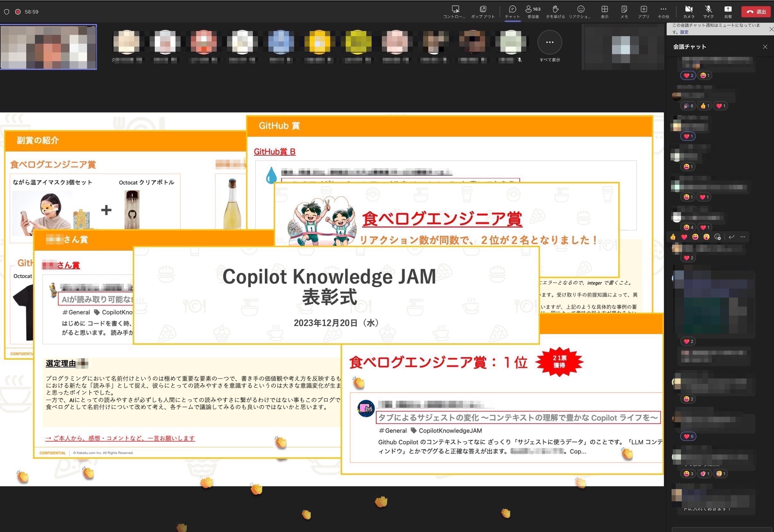Click the blue water drop icon on GitHub slide
This screenshot has height=532, width=774.
click(271, 175)
